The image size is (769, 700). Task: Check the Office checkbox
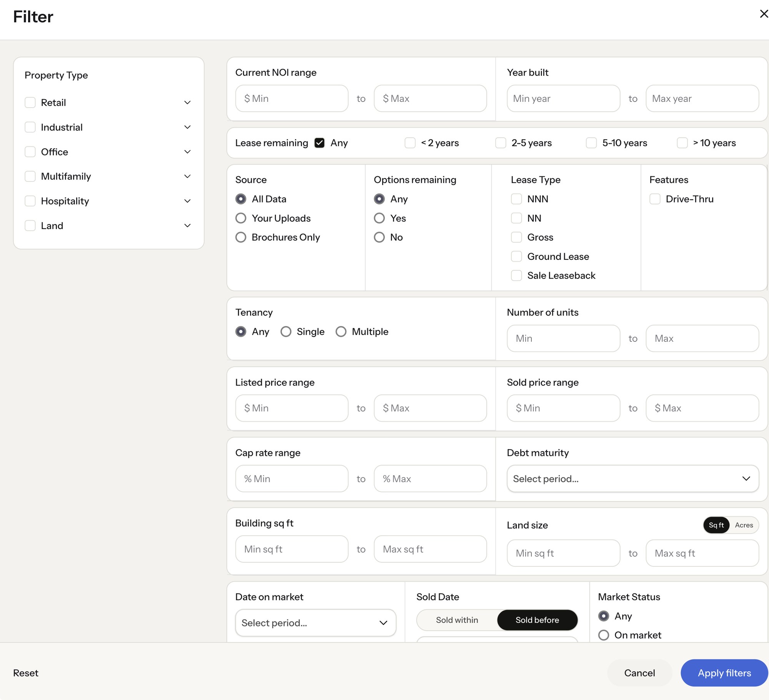tap(30, 152)
